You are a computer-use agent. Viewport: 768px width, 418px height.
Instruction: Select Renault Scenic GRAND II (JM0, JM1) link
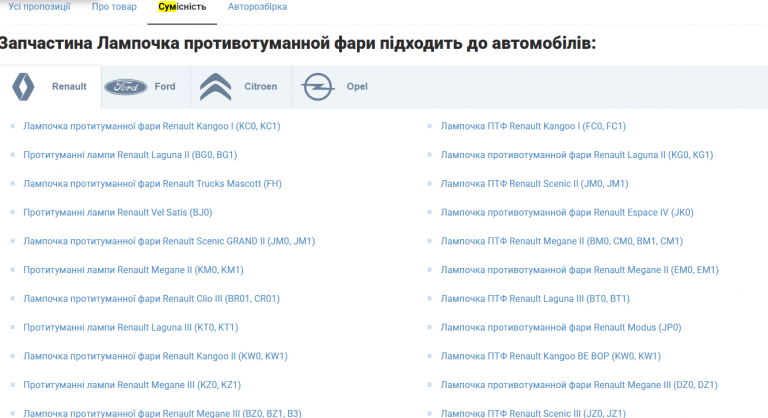pos(169,241)
